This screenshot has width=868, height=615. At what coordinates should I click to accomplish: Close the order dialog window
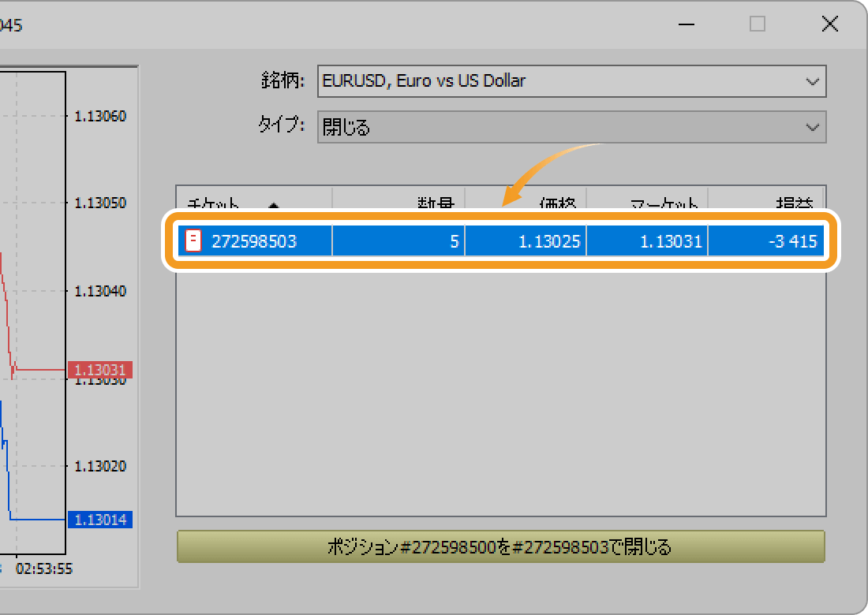[x=829, y=24]
